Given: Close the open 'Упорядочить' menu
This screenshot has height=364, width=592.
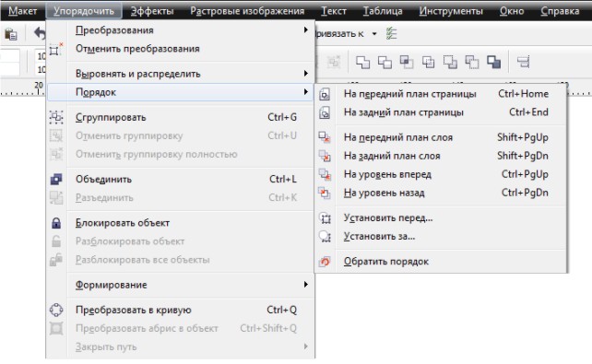Looking at the screenshot, I should point(84,11).
